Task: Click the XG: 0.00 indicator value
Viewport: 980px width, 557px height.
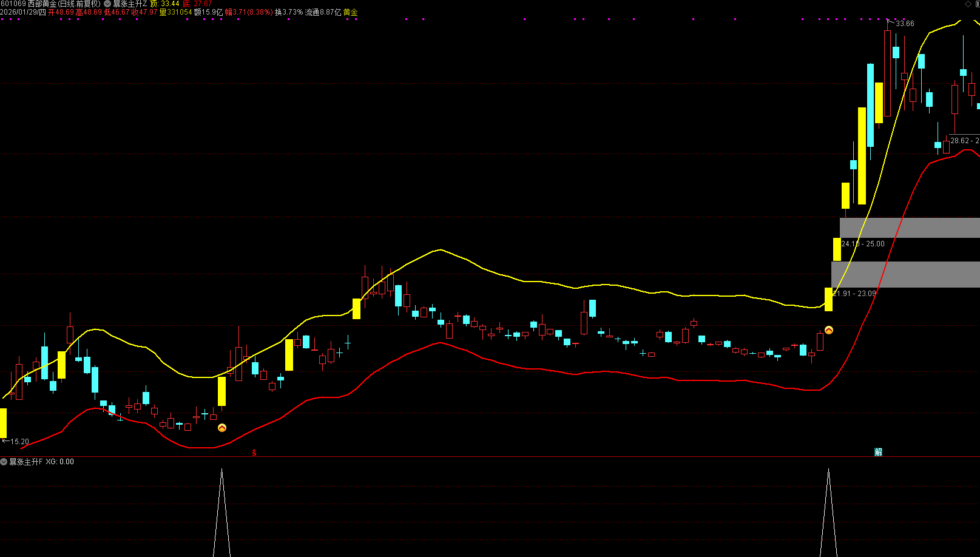Action: click(x=60, y=462)
